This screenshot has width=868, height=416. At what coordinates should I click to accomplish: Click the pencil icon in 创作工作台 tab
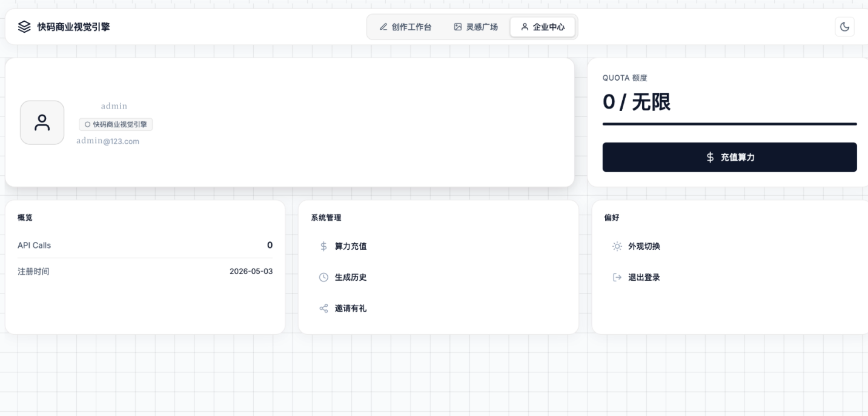pyautogui.click(x=383, y=27)
